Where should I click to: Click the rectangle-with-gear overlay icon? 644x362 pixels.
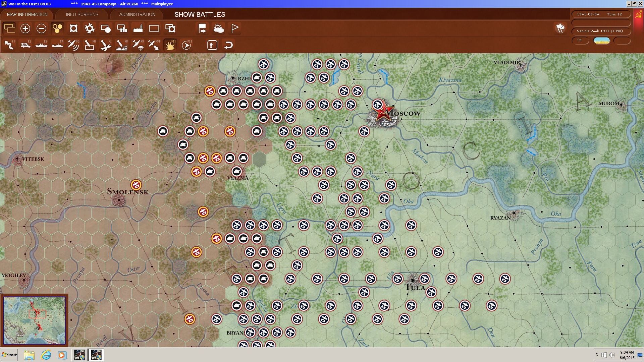coord(170,28)
